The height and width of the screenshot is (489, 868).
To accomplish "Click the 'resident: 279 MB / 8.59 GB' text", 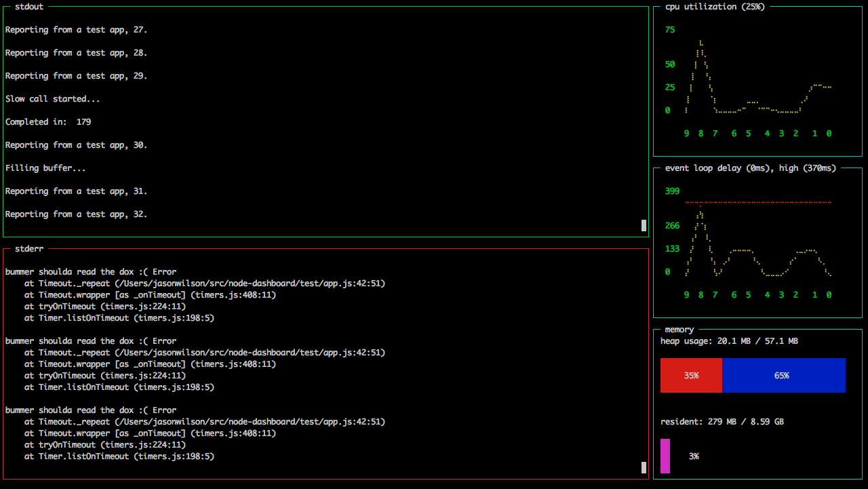I will pos(722,422).
